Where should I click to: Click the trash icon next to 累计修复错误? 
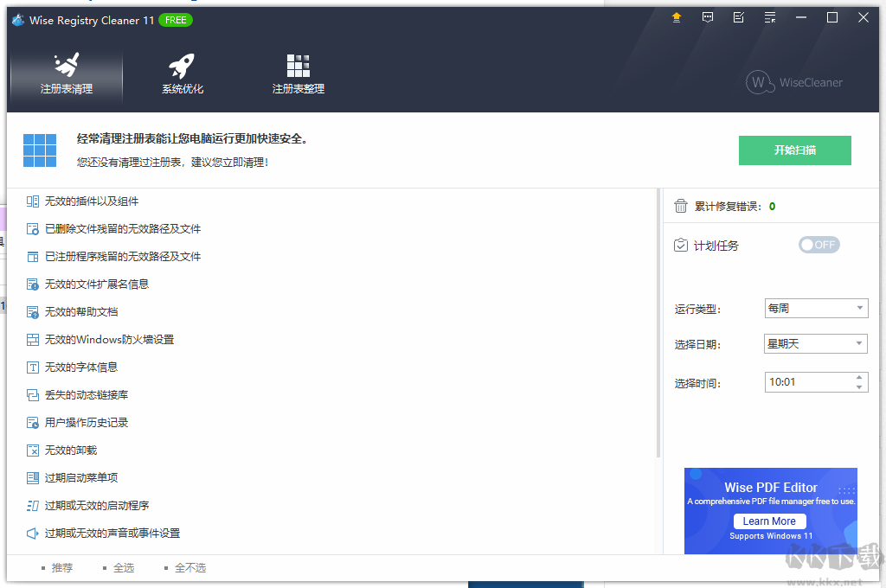pyautogui.click(x=680, y=206)
